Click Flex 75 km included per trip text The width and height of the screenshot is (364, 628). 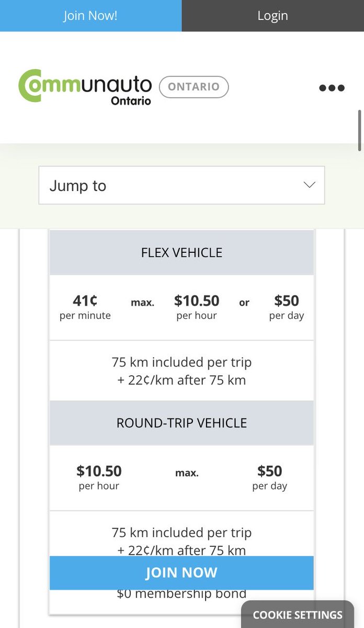[x=181, y=362]
